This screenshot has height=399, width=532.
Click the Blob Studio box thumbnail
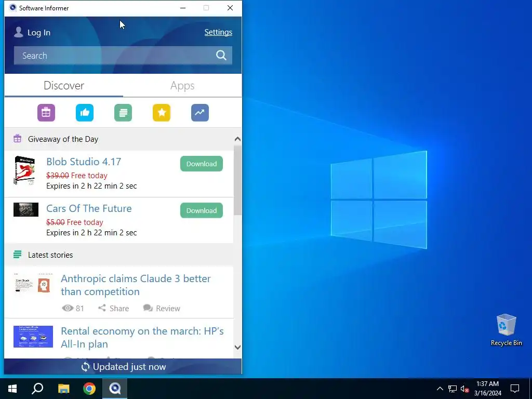(x=25, y=170)
